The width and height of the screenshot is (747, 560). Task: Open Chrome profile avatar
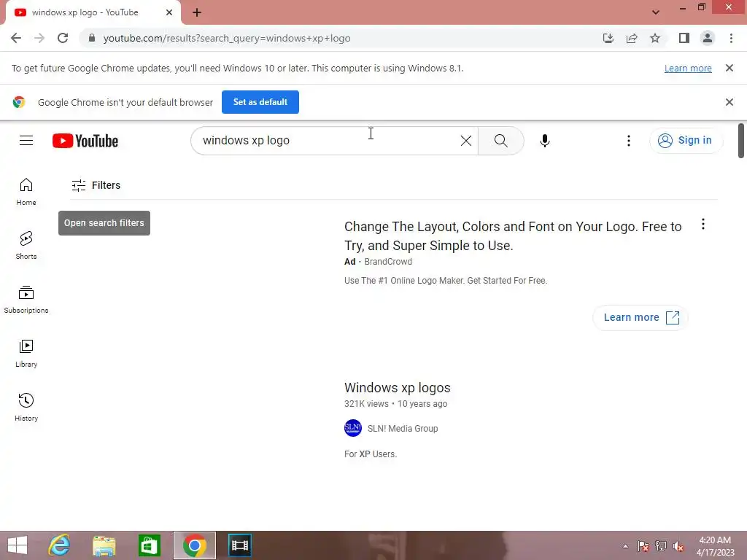tap(708, 38)
